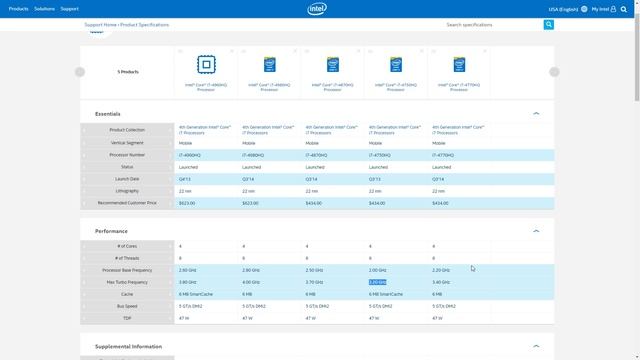Viewport: 640px width, 360px height.
Task: Click the Status row label
Action: [x=127, y=167]
